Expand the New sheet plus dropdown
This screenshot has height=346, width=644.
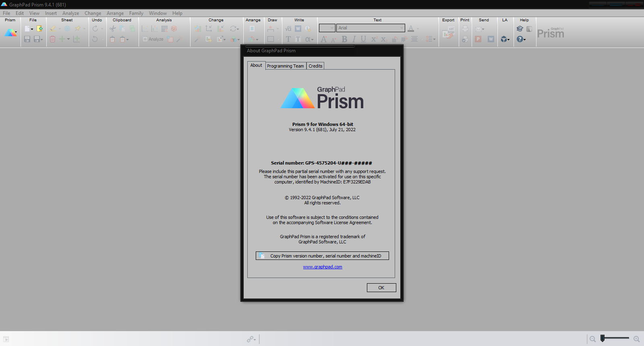click(68, 39)
